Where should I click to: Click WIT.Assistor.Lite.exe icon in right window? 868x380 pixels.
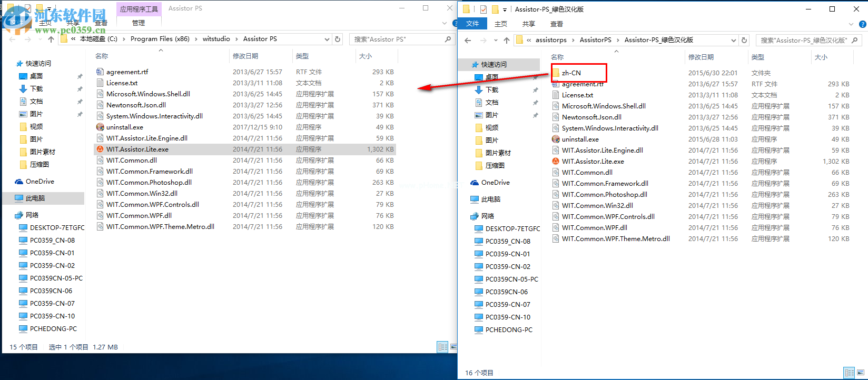click(x=556, y=162)
